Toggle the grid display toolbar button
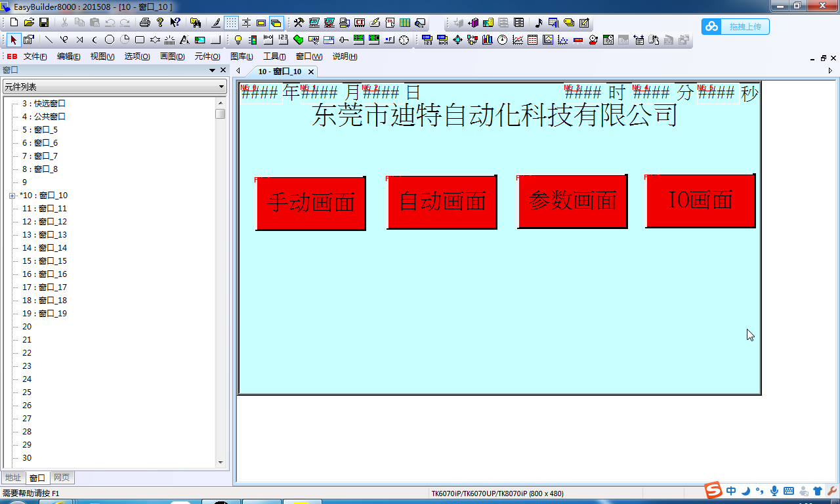 pyautogui.click(x=231, y=22)
